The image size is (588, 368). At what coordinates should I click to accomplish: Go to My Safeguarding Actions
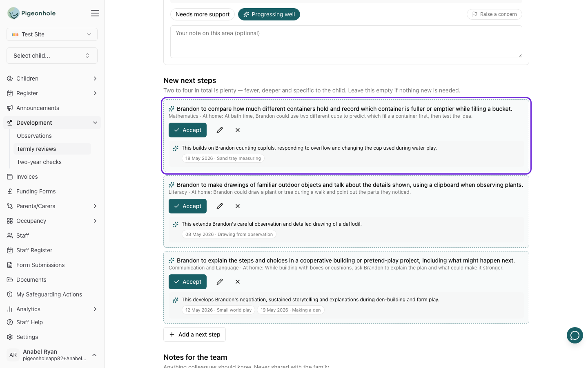pyautogui.click(x=52, y=294)
